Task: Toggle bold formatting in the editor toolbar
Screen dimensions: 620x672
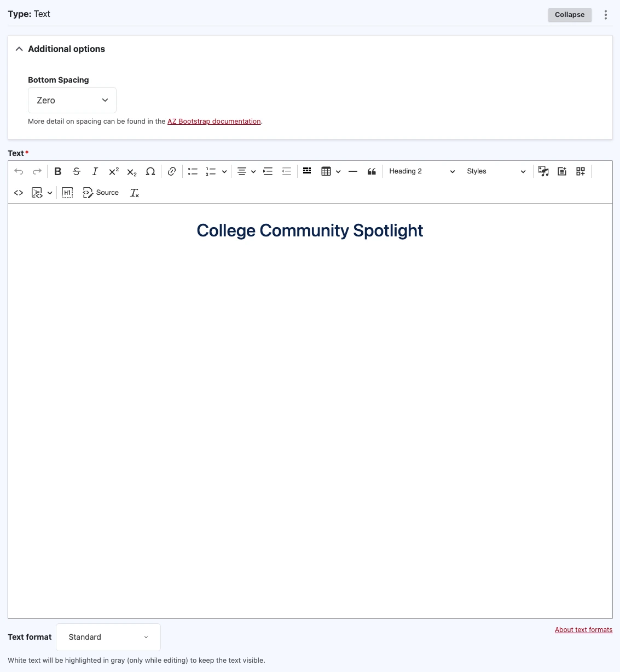Action: [x=57, y=171]
